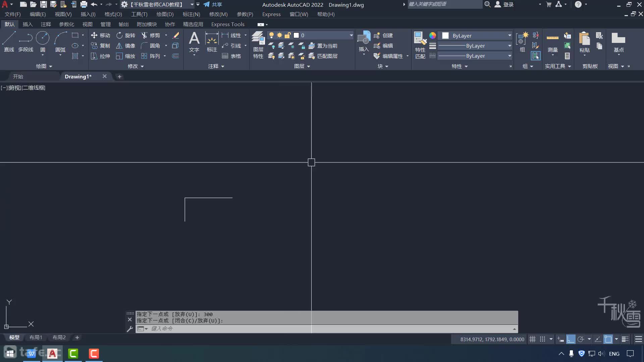This screenshot has width=644, height=362.
Task: Click the Scale (缩放) tool
Action: tap(125, 56)
